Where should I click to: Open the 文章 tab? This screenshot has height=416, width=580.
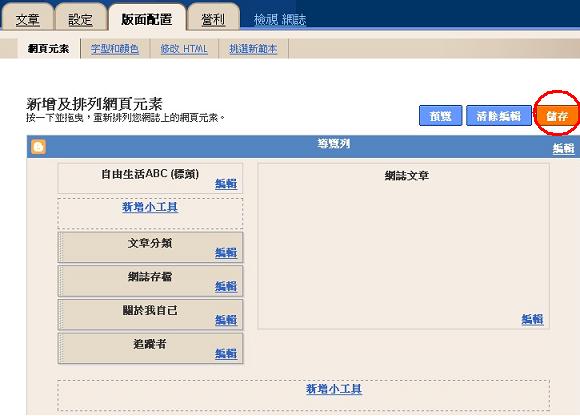[x=28, y=18]
